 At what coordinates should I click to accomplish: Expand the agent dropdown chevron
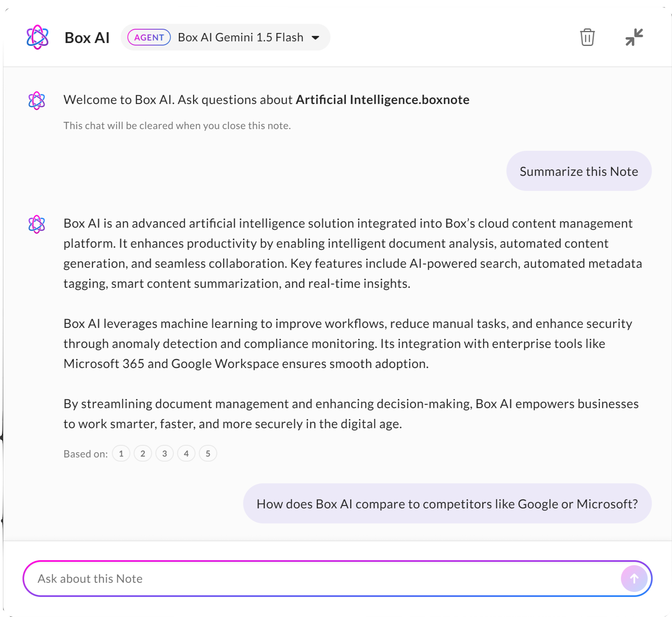click(x=316, y=38)
